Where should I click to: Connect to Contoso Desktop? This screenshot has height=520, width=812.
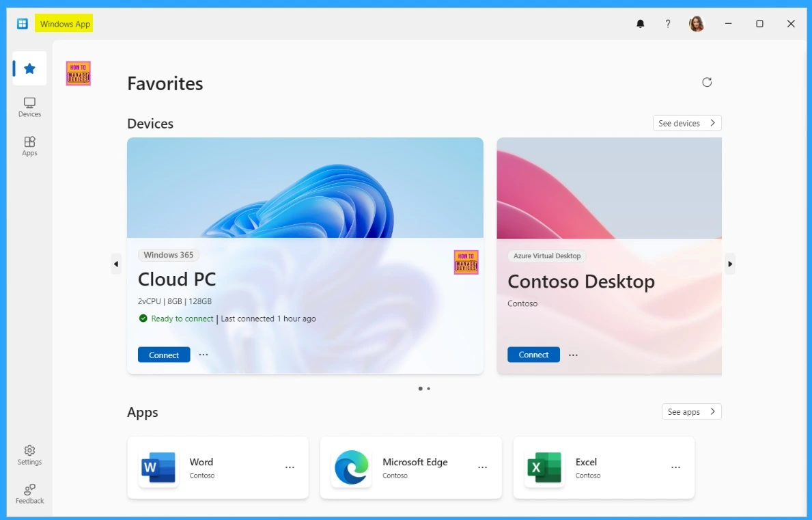[x=533, y=355]
